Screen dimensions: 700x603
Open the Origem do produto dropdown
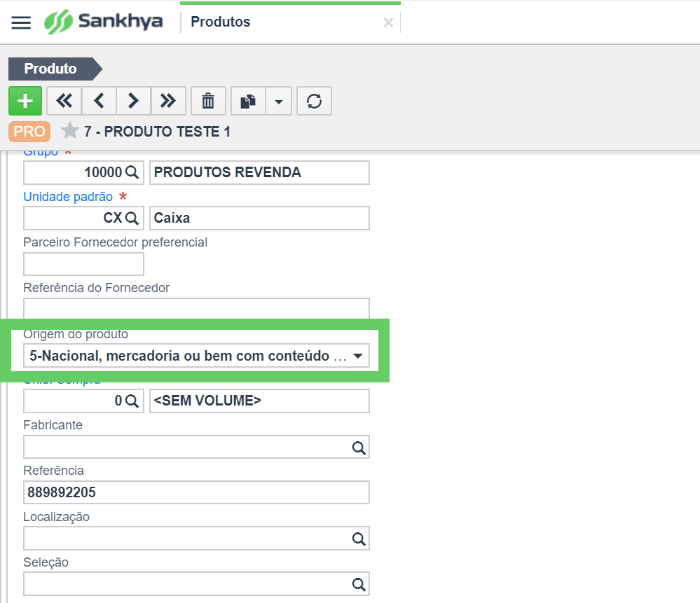pos(357,356)
